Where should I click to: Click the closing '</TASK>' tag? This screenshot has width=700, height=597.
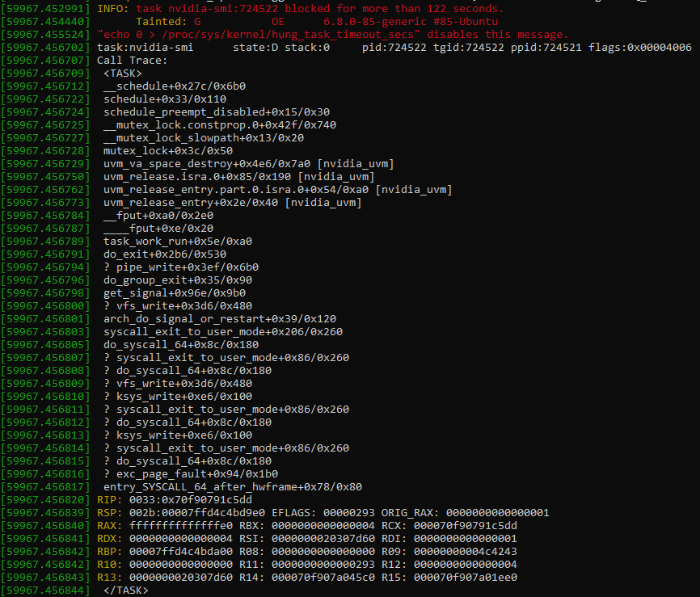click(126, 591)
